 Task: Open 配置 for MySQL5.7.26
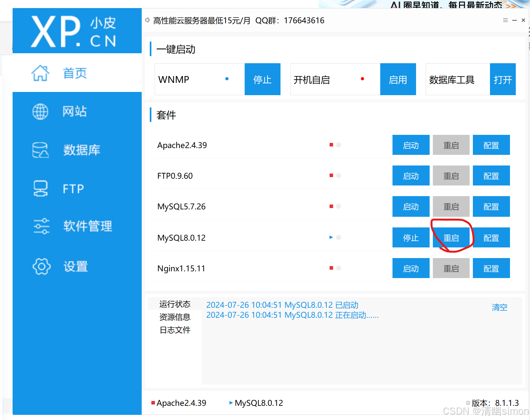tap(491, 206)
